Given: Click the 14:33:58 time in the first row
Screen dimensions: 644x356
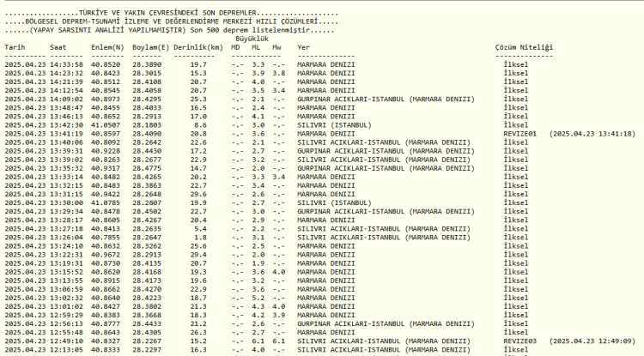Looking at the screenshot, I should tap(66, 64).
